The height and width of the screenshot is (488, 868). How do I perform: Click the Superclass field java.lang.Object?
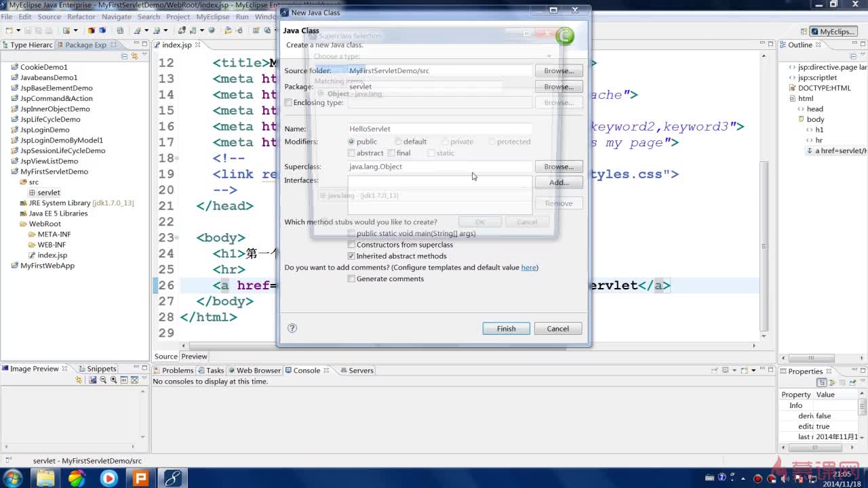[x=439, y=167]
